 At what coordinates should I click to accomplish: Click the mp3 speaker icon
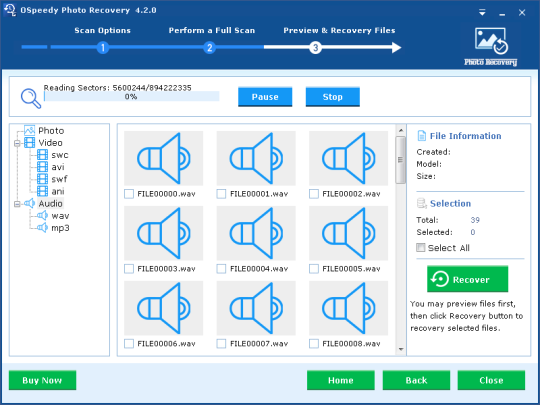pyautogui.click(x=42, y=228)
